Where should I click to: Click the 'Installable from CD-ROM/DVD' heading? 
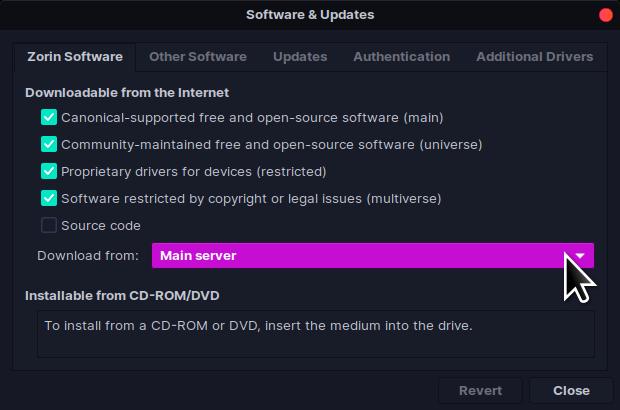(x=122, y=296)
